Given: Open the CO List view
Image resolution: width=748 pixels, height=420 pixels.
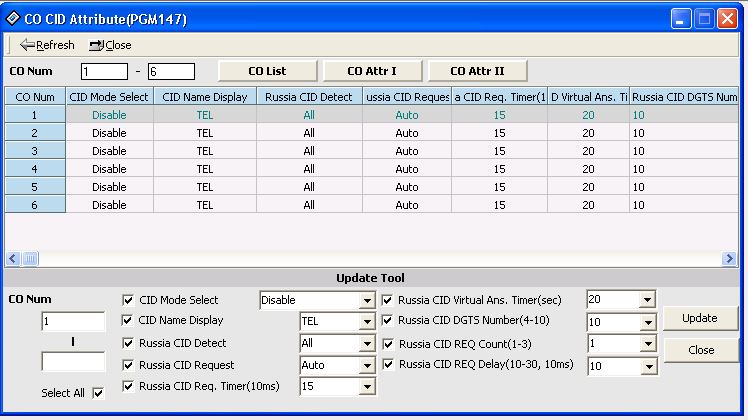Looking at the screenshot, I should pyautogui.click(x=267, y=71).
